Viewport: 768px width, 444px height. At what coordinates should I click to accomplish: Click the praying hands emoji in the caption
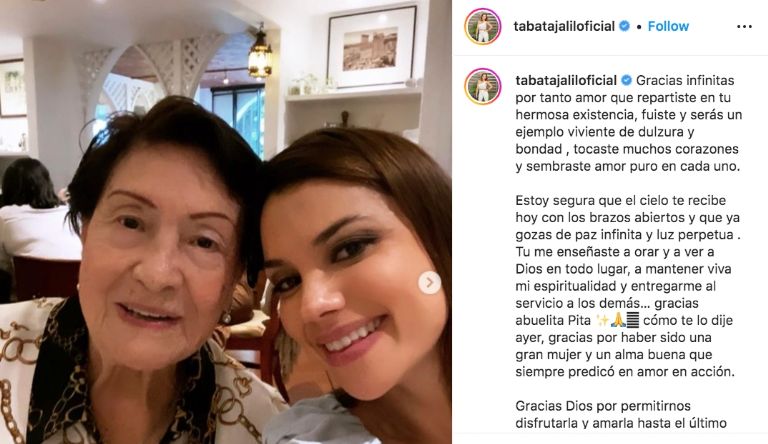click(x=618, y=321)
